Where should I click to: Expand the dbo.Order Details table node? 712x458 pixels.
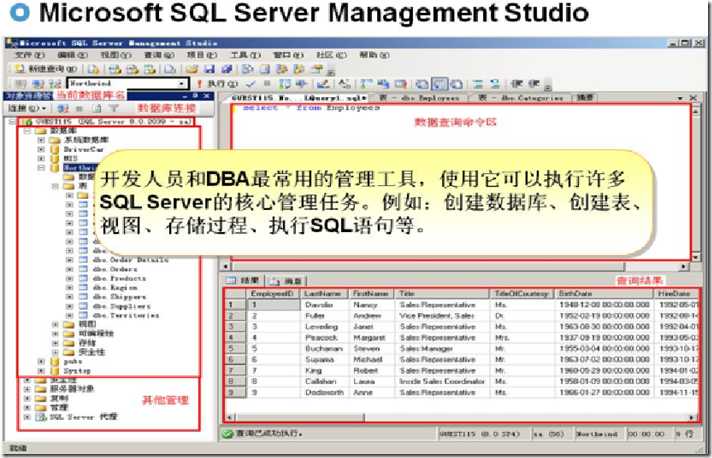coord(69,260)
